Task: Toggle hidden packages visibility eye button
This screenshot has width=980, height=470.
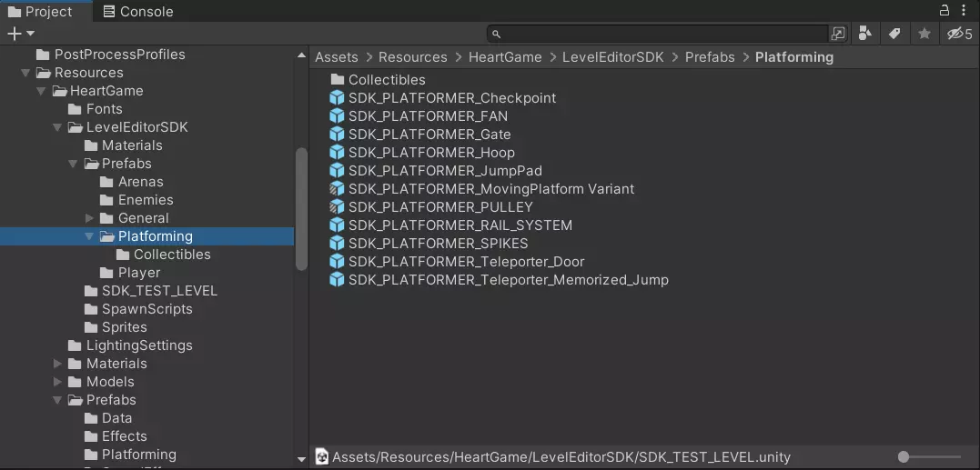Action: pos(959,34)
